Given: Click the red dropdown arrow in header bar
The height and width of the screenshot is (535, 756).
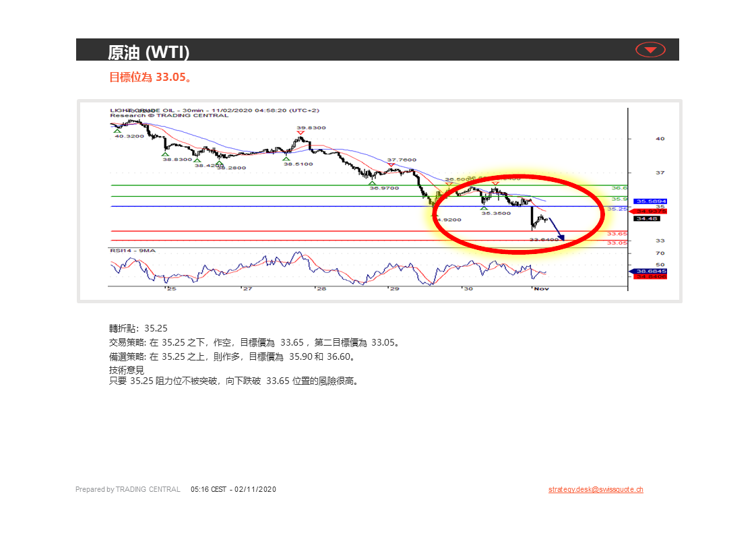Looking at the screenshot, I should (x=650, y=50).
